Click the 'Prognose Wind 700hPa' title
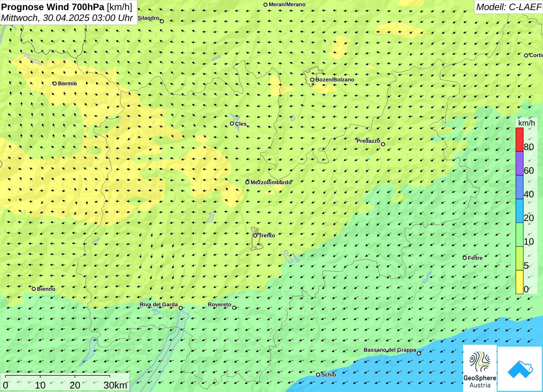Screen dimensions: 543x392 [x=53, y=7]
